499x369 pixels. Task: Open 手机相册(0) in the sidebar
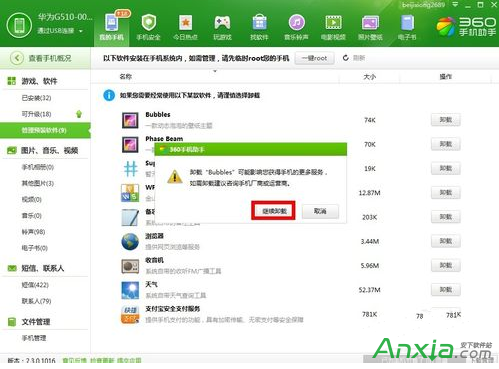point(38,167)
